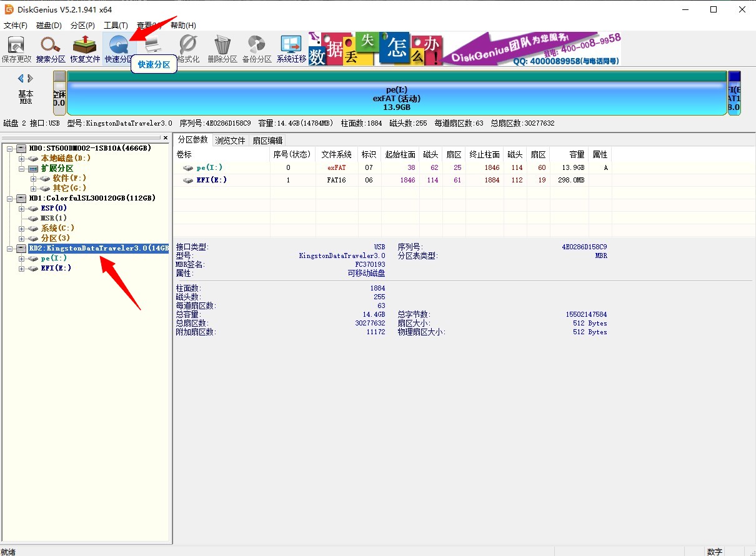Image resolution: width=756 pixels, height=556 pixels.
Task: Open the 工具(T) menu
Action: [116, 26]
